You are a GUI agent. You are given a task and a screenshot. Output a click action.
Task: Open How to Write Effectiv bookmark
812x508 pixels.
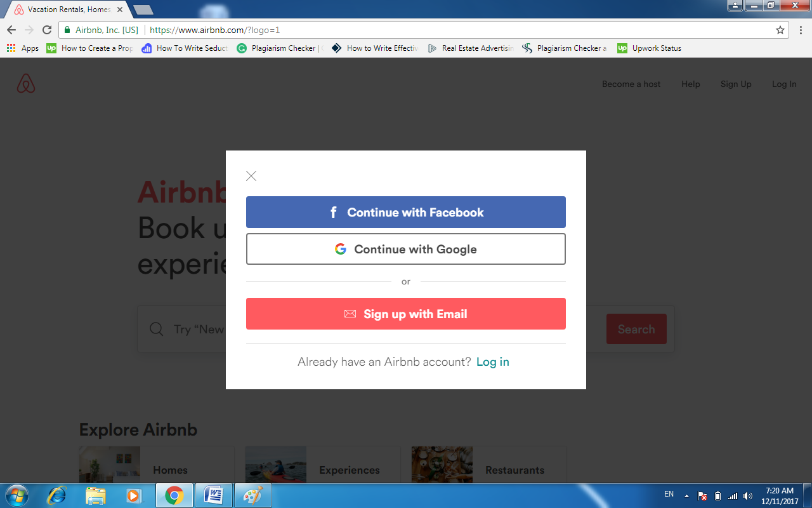point(376,48)
